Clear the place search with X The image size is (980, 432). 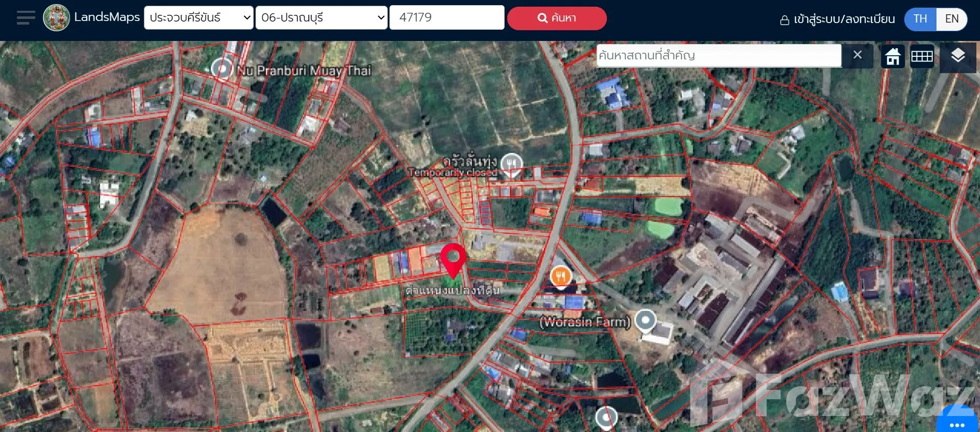pyautogui.click(x=858, y=55)
